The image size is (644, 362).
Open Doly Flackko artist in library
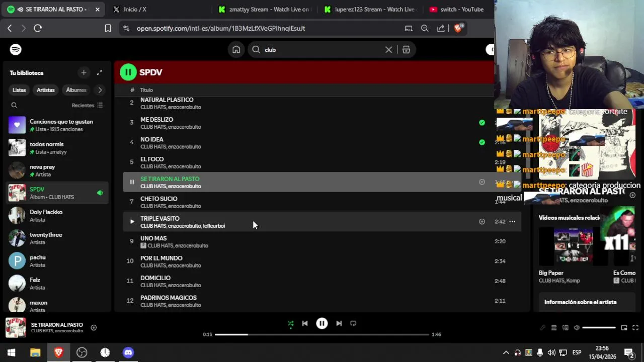[x=57, y=216]
